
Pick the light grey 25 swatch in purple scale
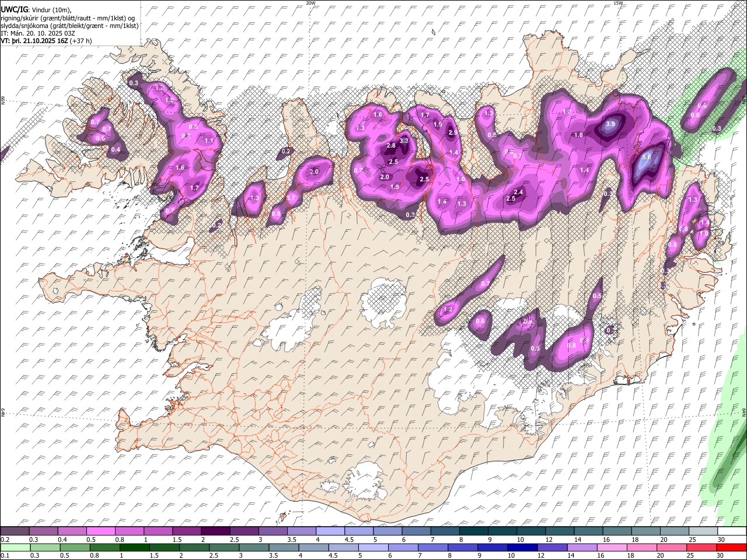[x=703, y=531]
